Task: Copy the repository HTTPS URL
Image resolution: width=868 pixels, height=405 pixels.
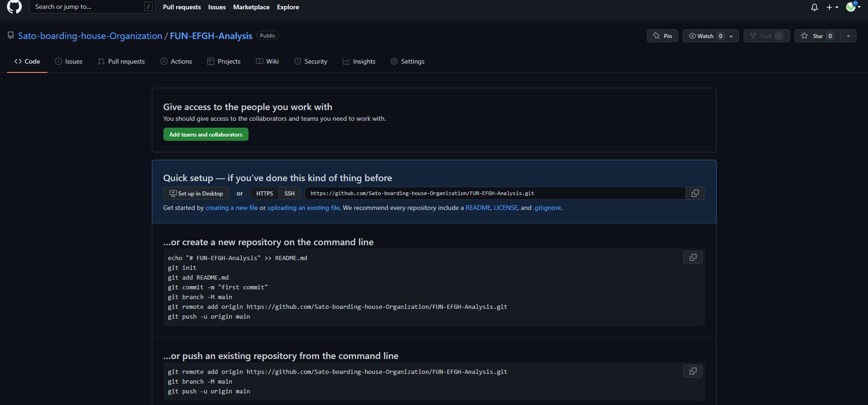Action: (695, 193)
